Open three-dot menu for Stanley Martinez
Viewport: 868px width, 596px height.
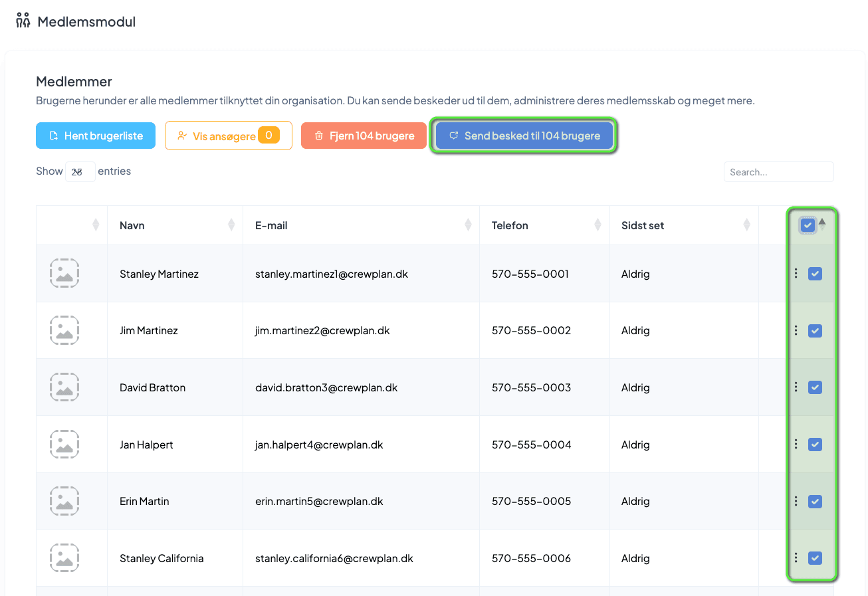coord(796,273)
